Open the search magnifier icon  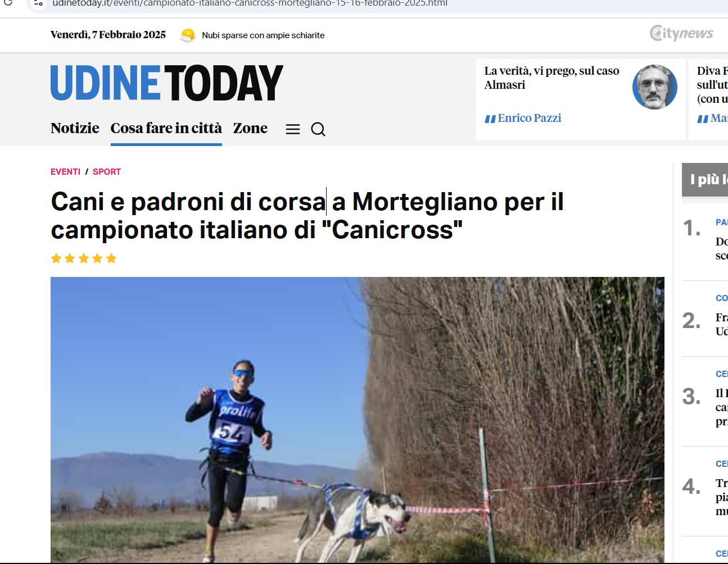(x=318, y=129)
